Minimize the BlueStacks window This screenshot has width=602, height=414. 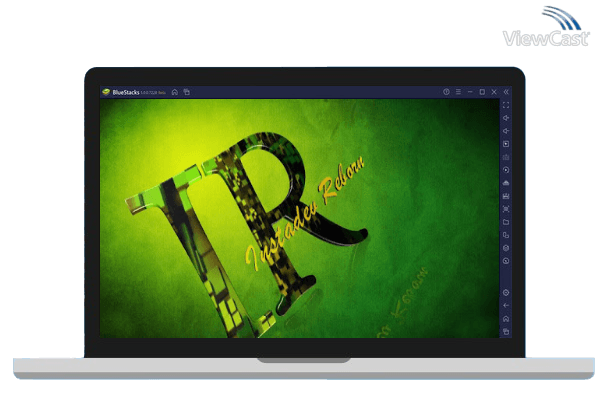tap(470, 92)
